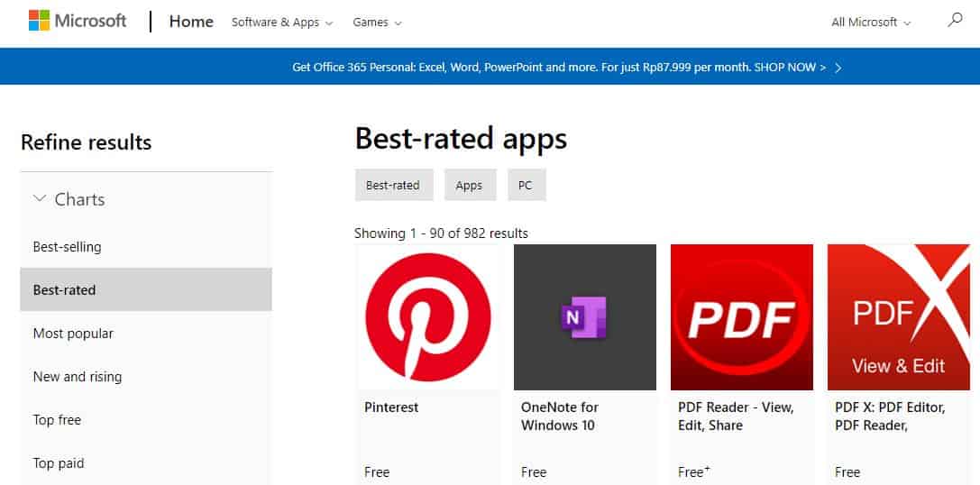The image size is (980, 485).
Task: Open the Pinterest title link
Action: tap(391, 407)
